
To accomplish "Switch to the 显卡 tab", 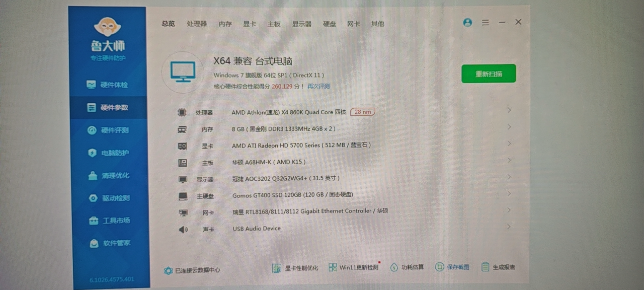I will [250, 24].
